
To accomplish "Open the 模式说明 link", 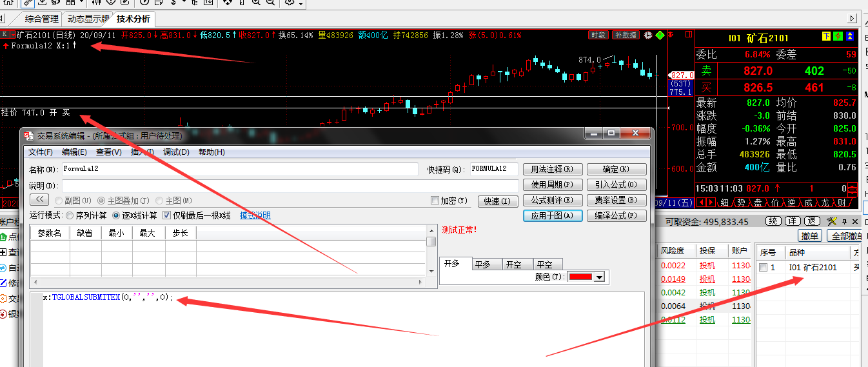I will tap(255, 215).
